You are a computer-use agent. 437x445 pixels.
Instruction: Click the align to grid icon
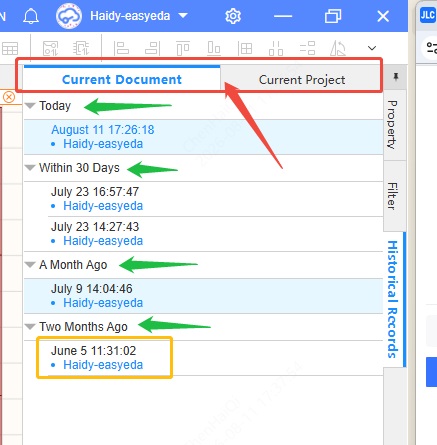[245, 49]
